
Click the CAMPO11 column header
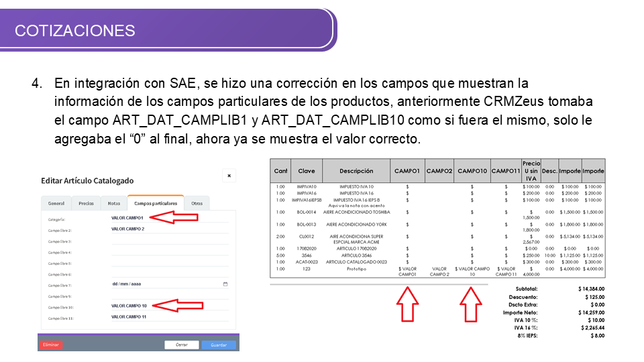click(x=506, y=171)
